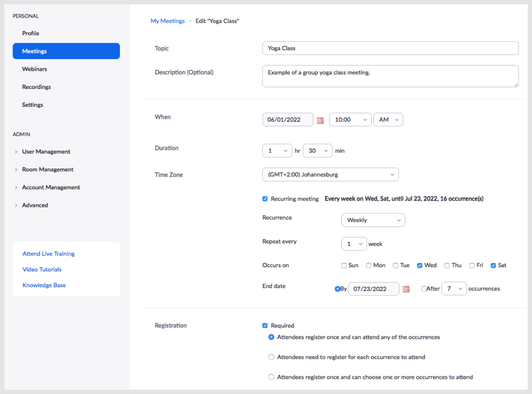Open the Time Zone dropdown

click(330, 175)
